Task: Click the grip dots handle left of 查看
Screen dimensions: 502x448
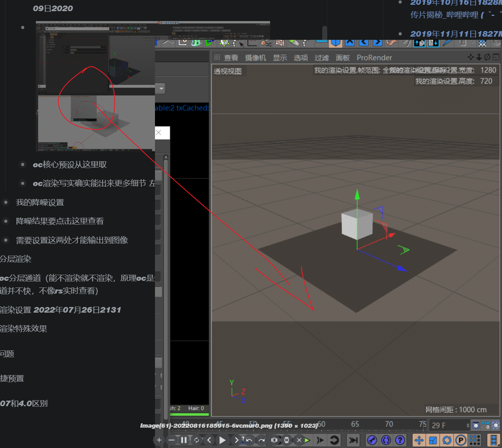Action: click(x=217, y=57)
